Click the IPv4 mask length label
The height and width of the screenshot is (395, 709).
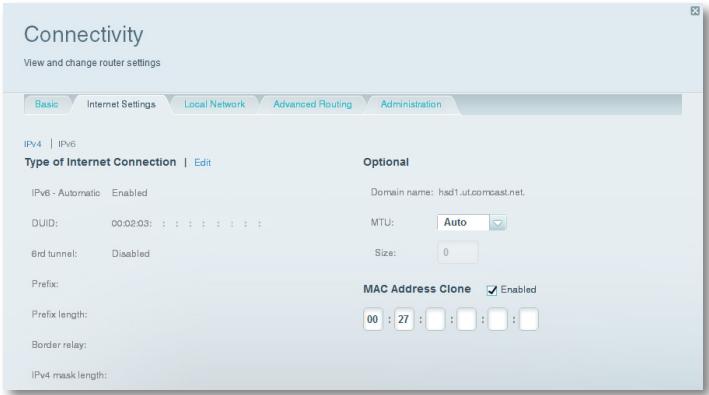pos(69,375)
